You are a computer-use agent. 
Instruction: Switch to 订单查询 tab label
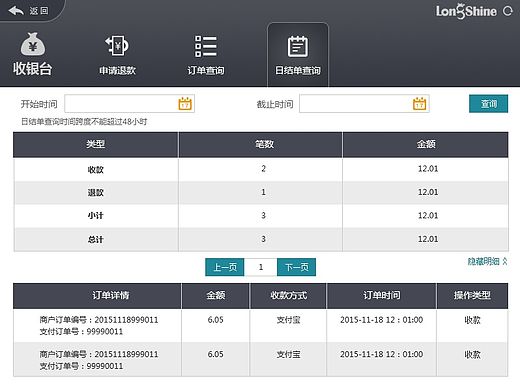coord(206,70)
